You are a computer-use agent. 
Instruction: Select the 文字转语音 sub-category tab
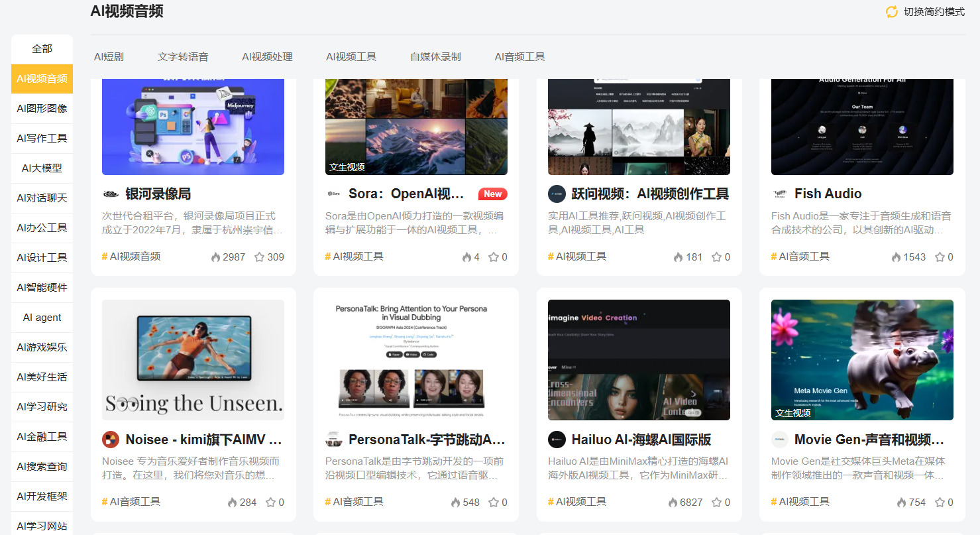(183, 57)
